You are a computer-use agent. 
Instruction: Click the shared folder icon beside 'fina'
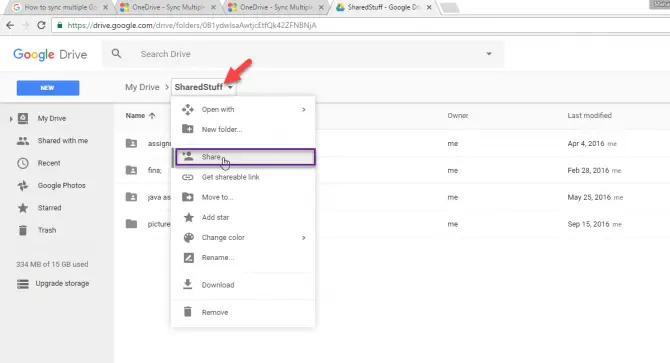(132, 170)
